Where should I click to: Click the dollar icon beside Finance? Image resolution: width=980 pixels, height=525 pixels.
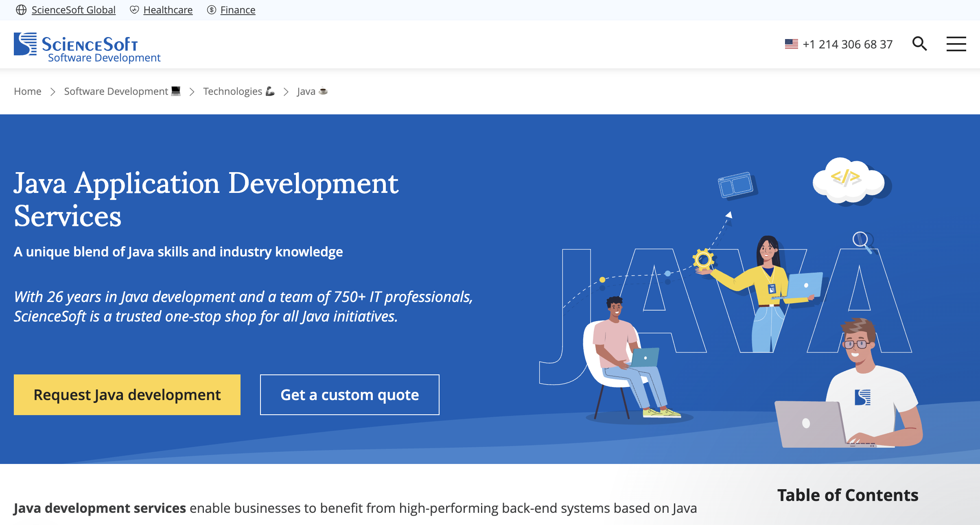click(212, 10)
